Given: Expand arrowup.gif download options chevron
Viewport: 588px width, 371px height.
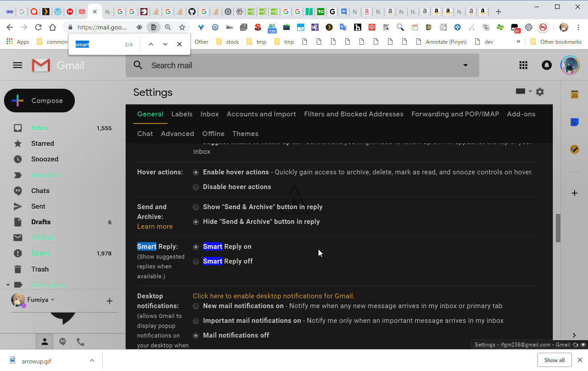Looking at the screenshot, I should coord(92,360).
